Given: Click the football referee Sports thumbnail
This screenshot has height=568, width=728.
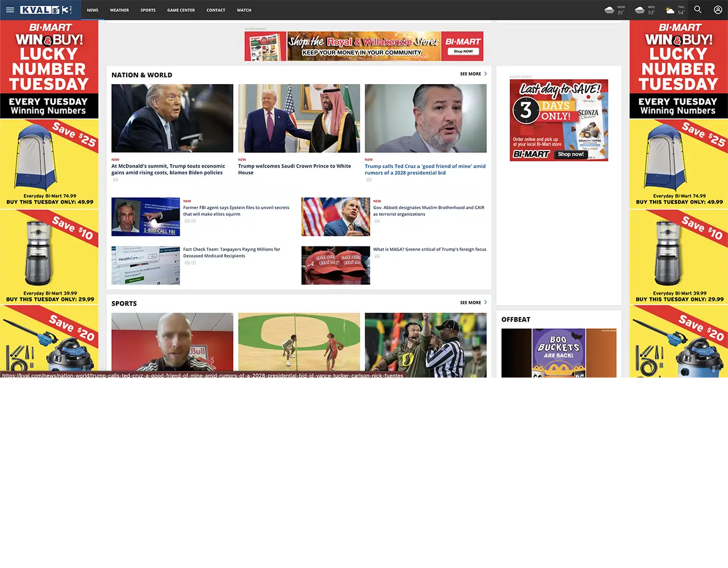Looking at the screenshot, I should coord(426,345).
